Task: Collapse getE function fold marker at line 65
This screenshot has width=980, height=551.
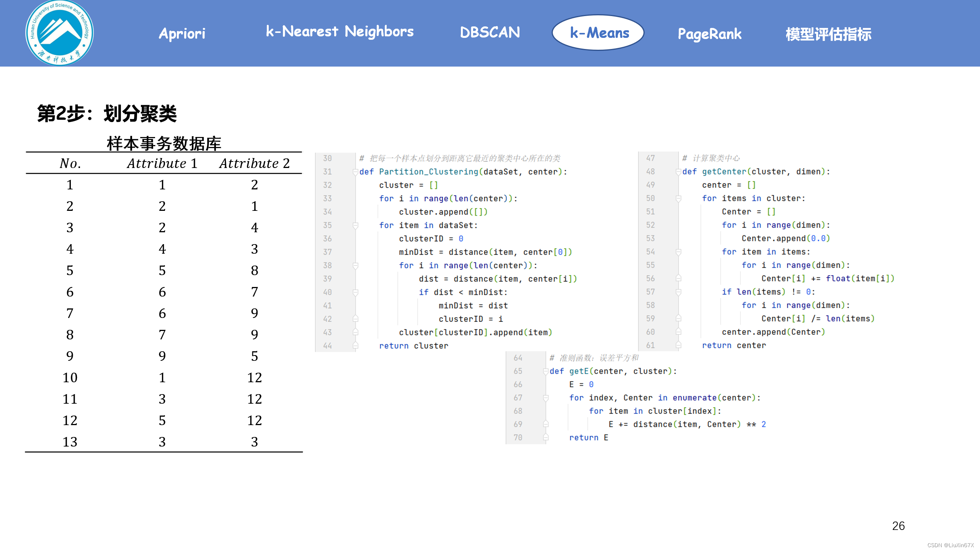Action: 546,371
